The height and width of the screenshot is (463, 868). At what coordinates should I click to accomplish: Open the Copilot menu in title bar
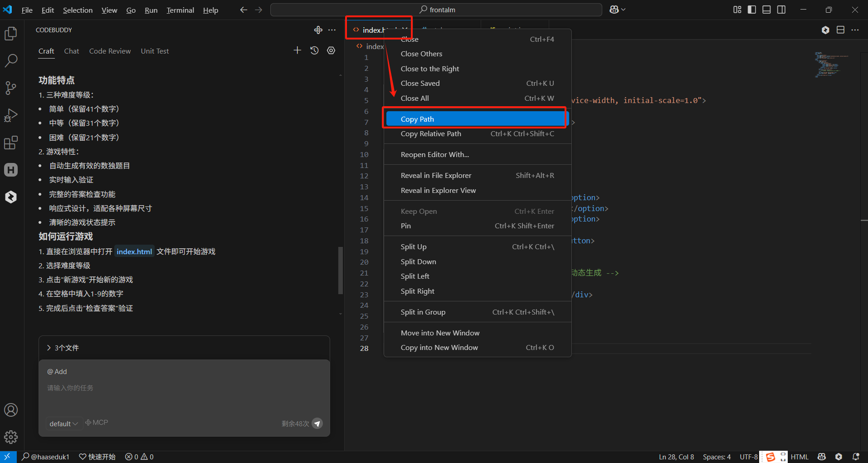coord(617,10)
